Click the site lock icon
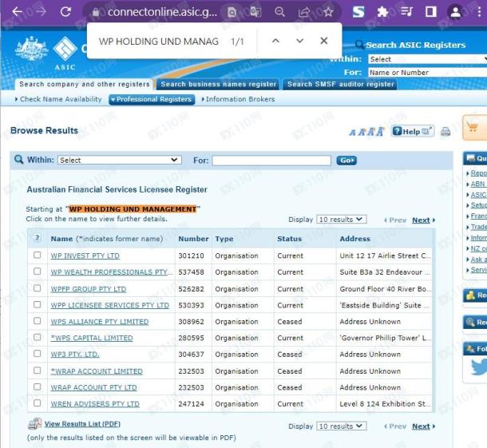Viewport: 487px width, 448px height. (96, 13)
